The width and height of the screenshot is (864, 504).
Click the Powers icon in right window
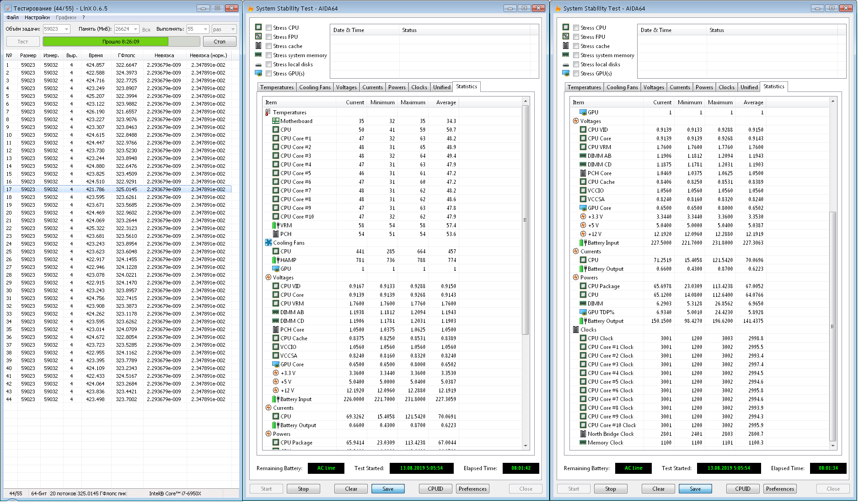(576, 278)
